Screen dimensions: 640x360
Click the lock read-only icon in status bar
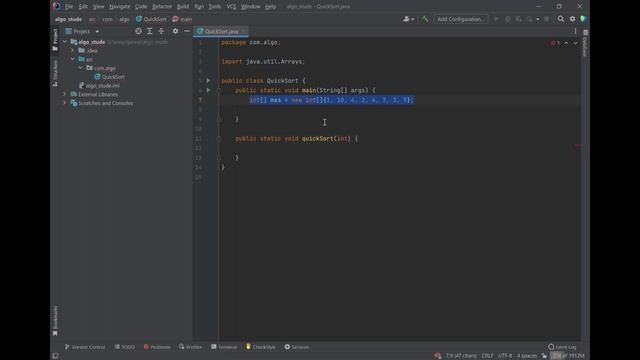(x=544, y=356)
